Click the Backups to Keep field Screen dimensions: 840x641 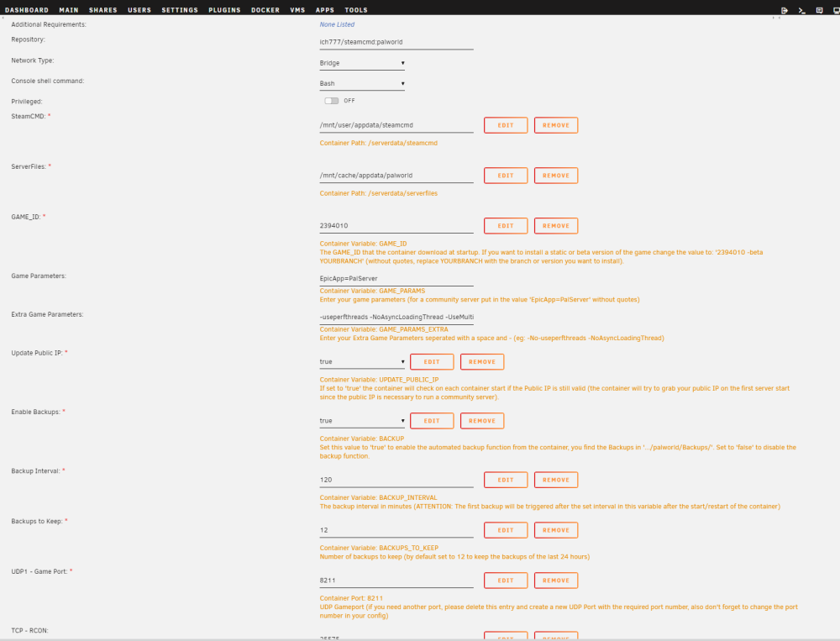396,531
